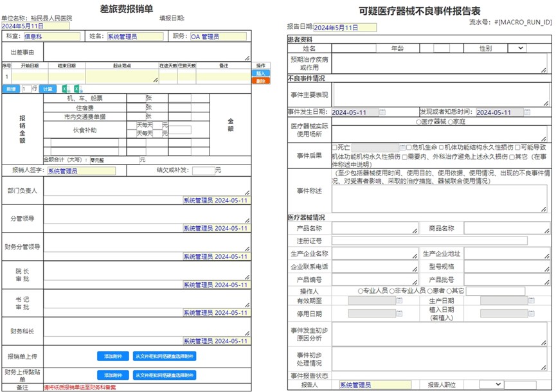Screen dimensions: 556x392
Task: Tick the 危机生命 checkbox
Action: point(409,147)
